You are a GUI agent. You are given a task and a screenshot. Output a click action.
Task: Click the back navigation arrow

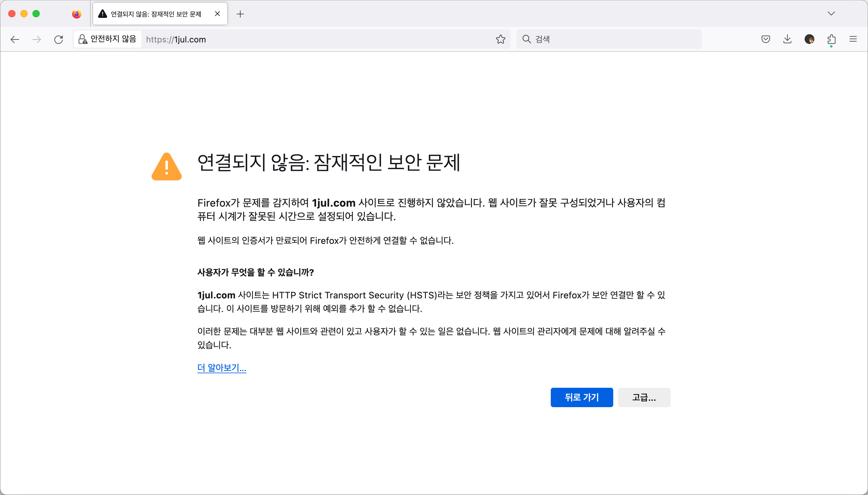pyautogui.click(x=15, y=39)
